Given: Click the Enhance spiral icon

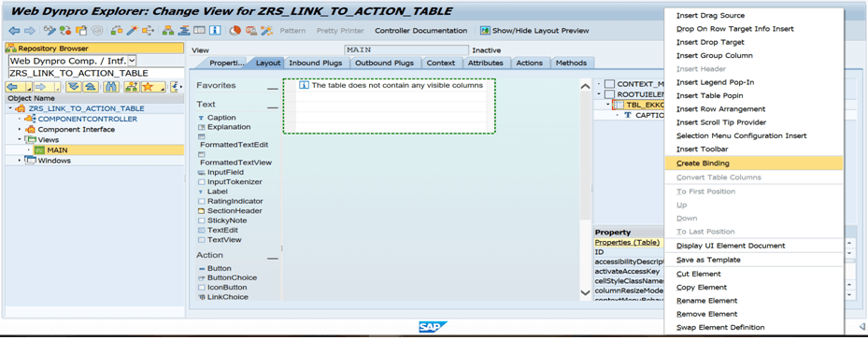Looking at the screenshot, I should (x=97, y=31).
